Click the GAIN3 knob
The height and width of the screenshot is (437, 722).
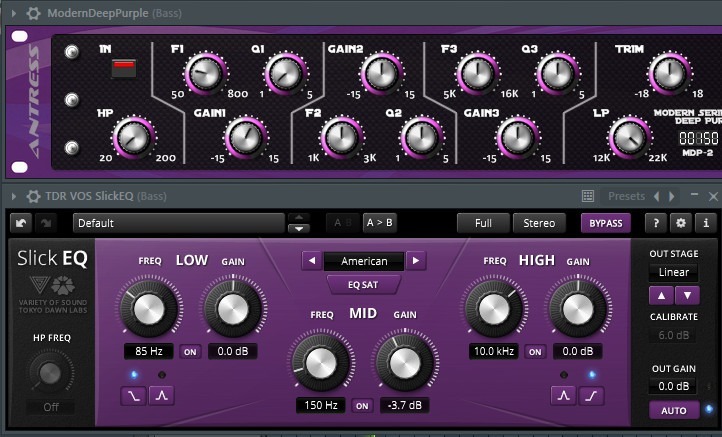(518, 138)
